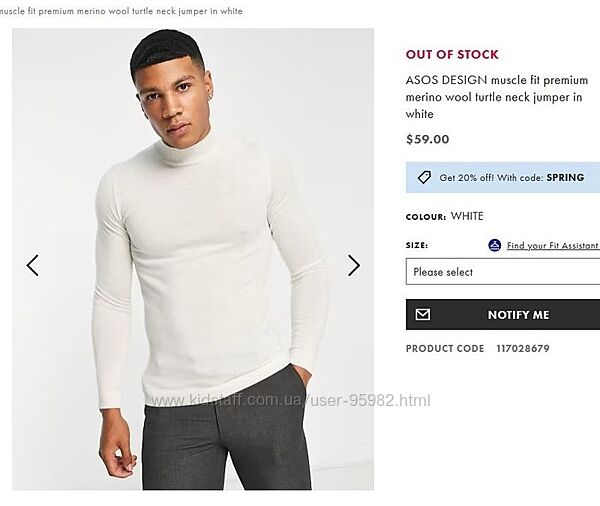Click the $59.00 price
The image size is (600, 506).
(x=427, y=139)
